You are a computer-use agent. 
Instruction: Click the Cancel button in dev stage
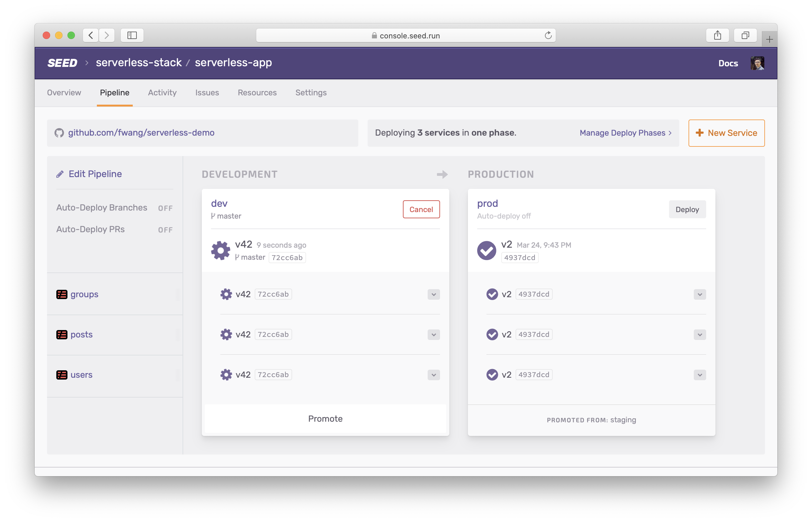421,209
